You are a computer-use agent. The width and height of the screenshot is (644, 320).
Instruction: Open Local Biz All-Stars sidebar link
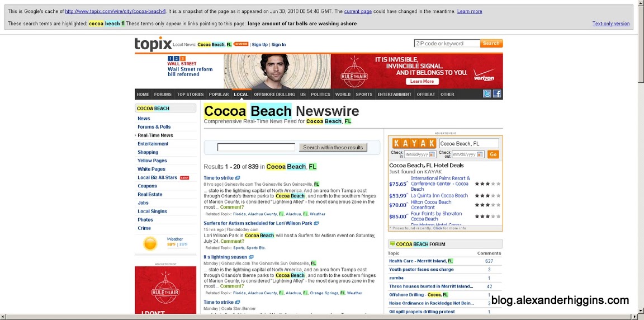tap(157, 177)
